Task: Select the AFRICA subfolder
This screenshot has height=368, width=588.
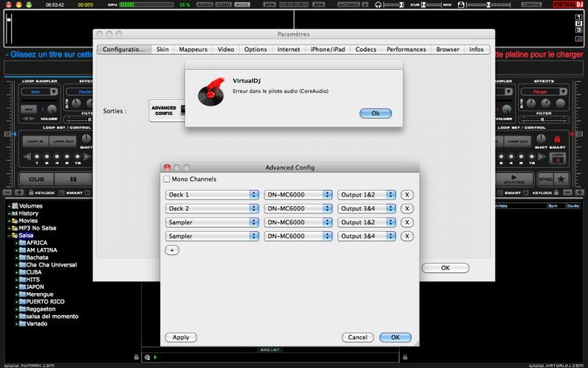Action: pos(36,243)
